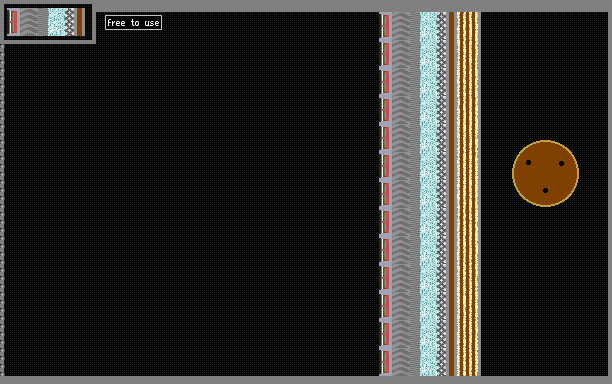Click the red window inside the preview thumbnail

pos(13,22)
